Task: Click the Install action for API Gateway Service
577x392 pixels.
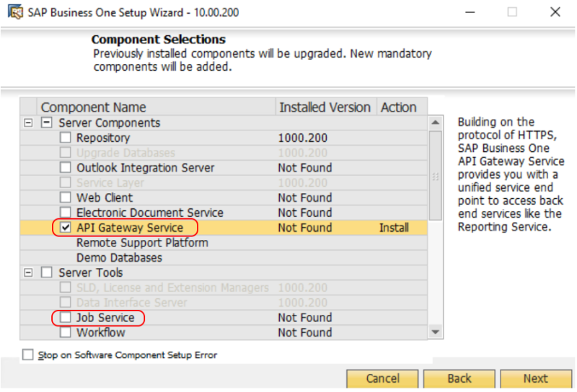Action: coord(394,228)
